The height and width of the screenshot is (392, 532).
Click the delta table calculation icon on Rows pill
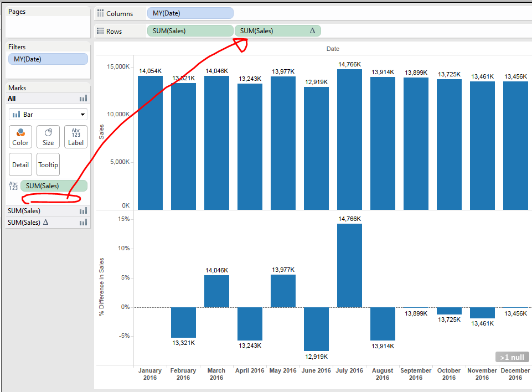[312, 31]
